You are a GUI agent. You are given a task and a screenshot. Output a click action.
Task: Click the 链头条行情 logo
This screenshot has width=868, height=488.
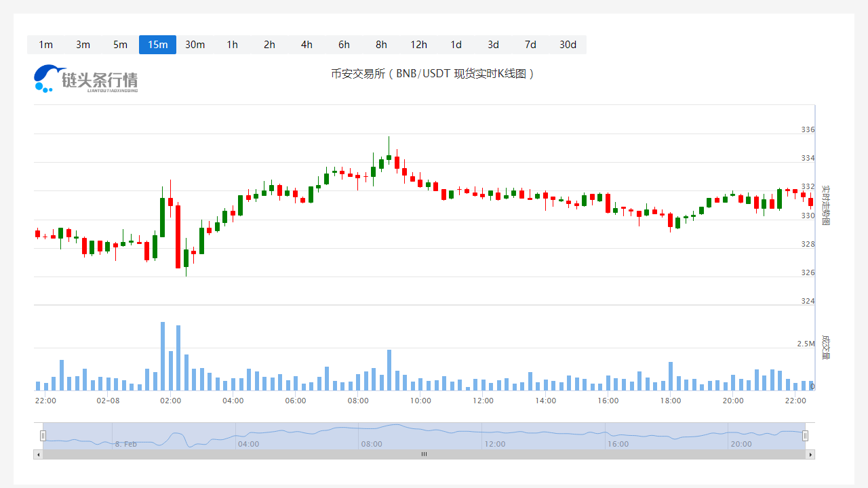coord(86,79)
